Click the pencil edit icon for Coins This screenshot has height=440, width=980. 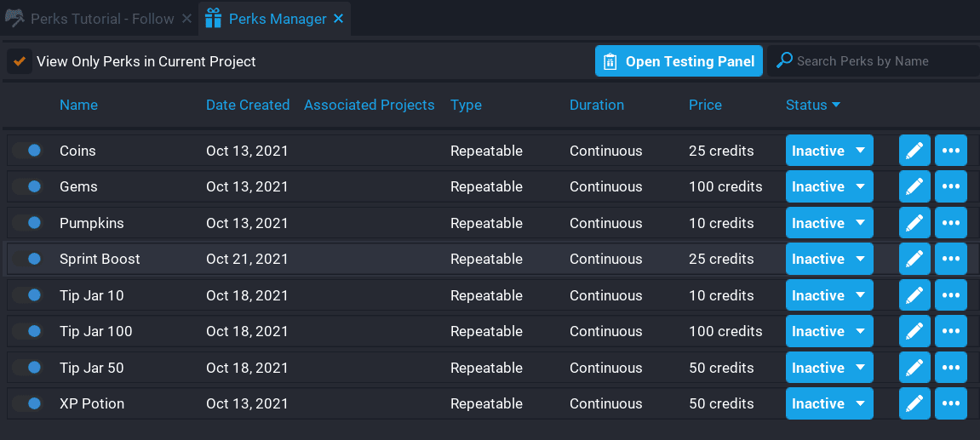tap(914, 151)
